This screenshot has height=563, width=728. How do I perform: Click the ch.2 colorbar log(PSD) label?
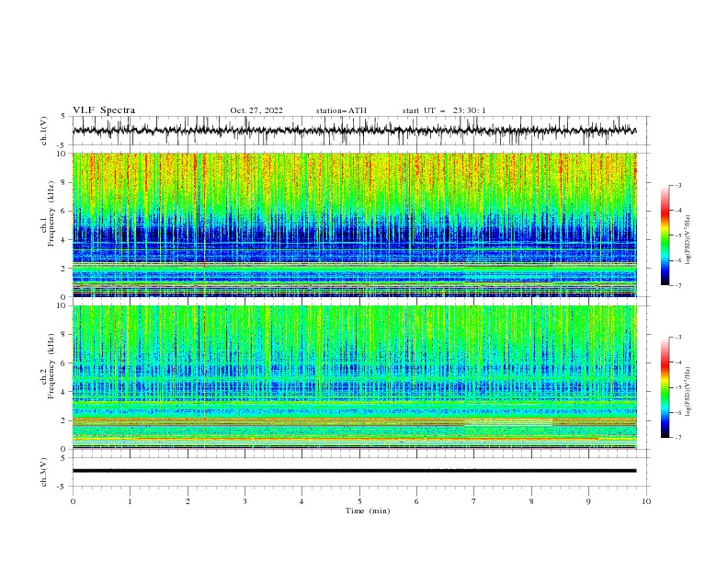tap(688, 392)
